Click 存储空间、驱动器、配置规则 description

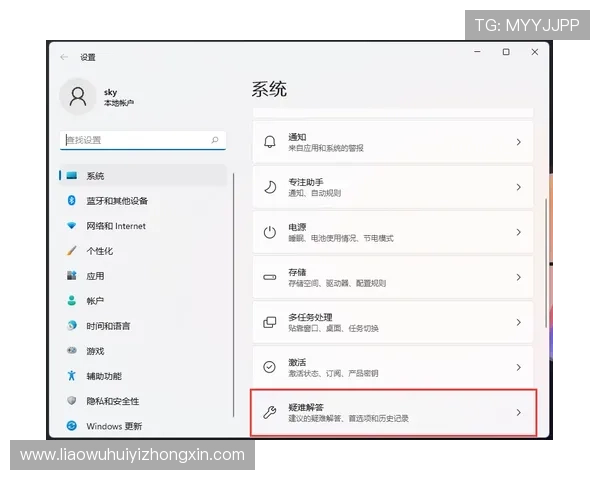337,283
